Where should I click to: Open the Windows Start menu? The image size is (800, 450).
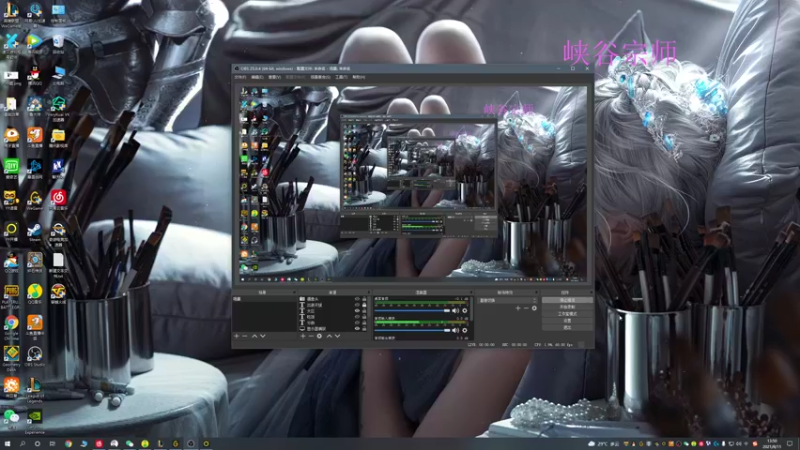coord(7,444)
